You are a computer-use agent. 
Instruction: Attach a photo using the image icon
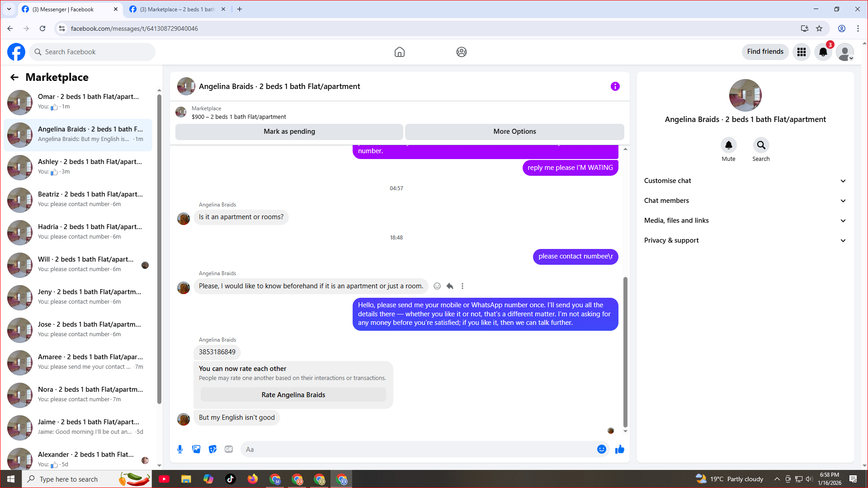[x=196, y=449]
